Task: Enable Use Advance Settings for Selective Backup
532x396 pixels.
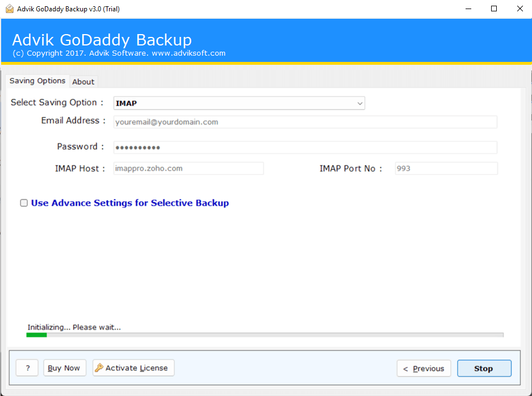Action: 24,203
